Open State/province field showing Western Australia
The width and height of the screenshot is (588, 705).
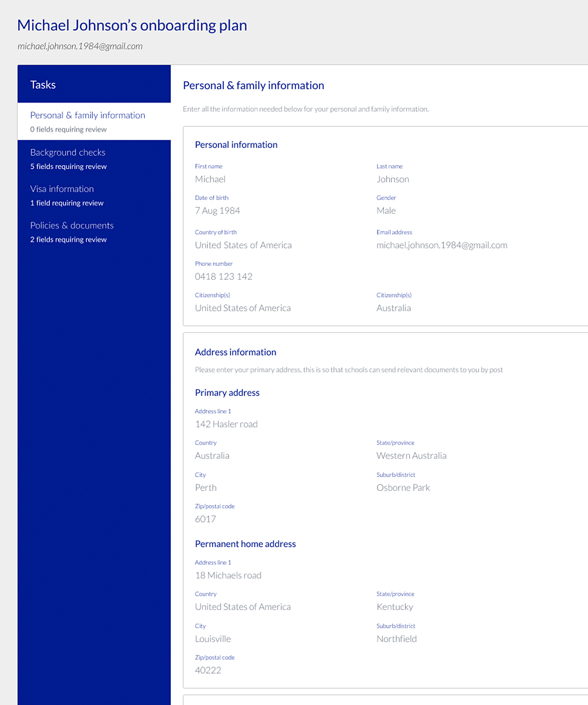pos(411,456)
